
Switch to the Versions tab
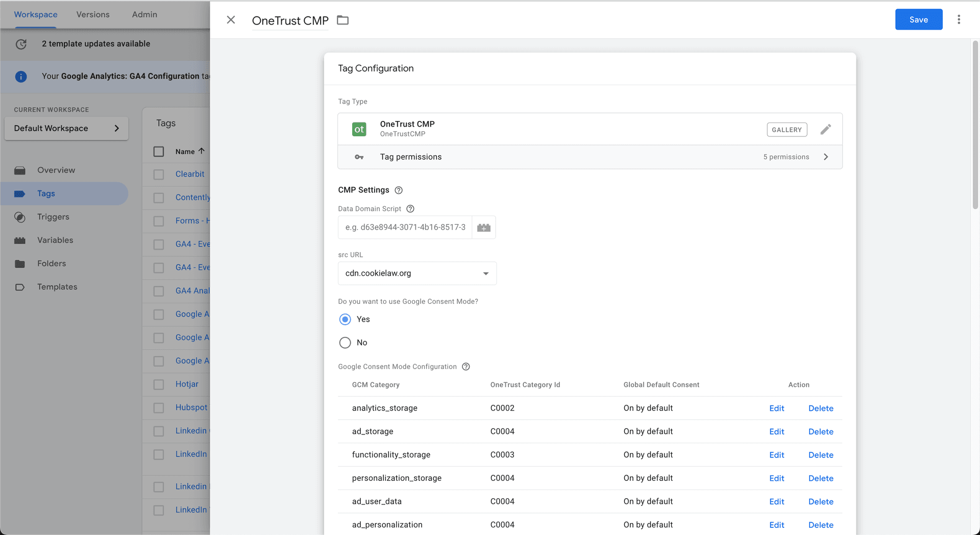(x=93, y=15)
